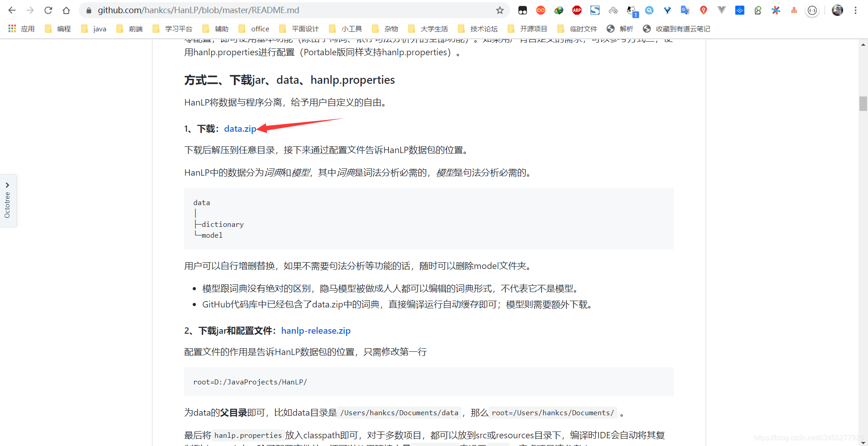868x446 pixels.
Task: Click the blue S extension icon
Action: [595, 10]
